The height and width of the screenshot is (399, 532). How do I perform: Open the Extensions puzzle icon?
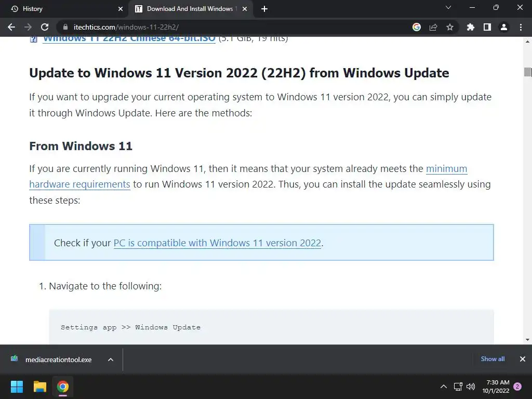470,27
